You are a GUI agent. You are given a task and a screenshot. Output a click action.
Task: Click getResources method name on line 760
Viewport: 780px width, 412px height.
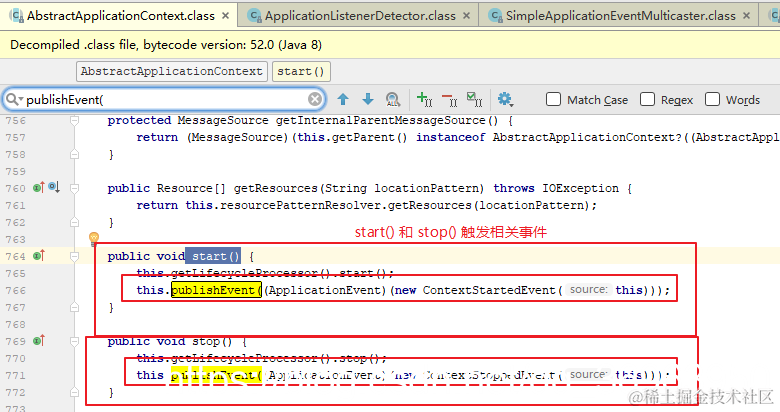tap(275, 188)
